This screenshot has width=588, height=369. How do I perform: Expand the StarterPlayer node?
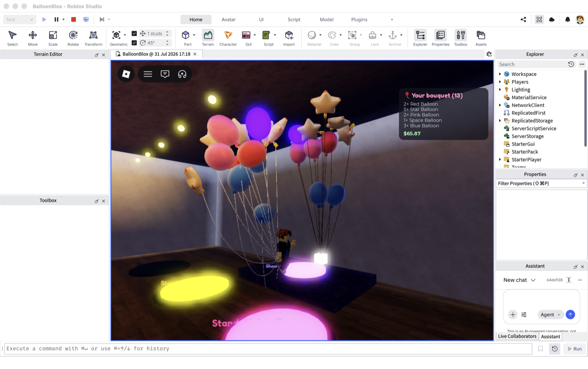pyautogui.click(x=500, y=160)
